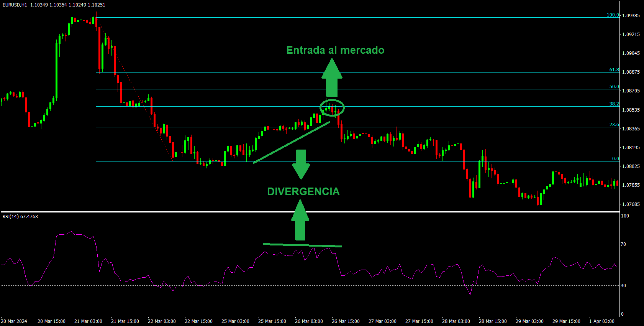Viewport: 644px width, 326px height.
Task: Select the Fibonacci 50.0 level label
Action: [614, 87]
